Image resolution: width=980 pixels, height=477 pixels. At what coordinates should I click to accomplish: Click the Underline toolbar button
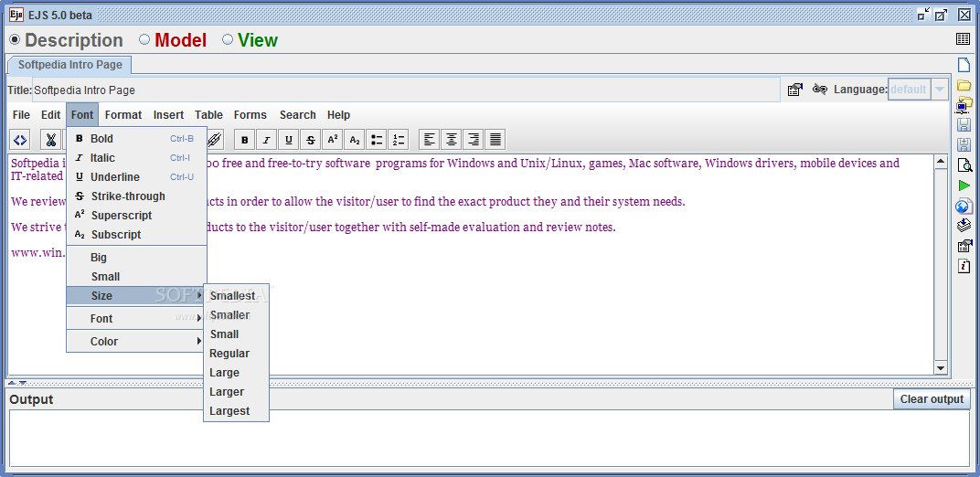coord(288,139)
